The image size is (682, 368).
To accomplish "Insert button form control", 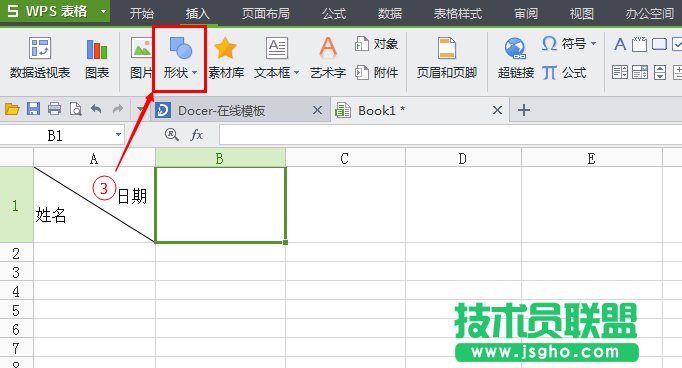I will (659, 44).
